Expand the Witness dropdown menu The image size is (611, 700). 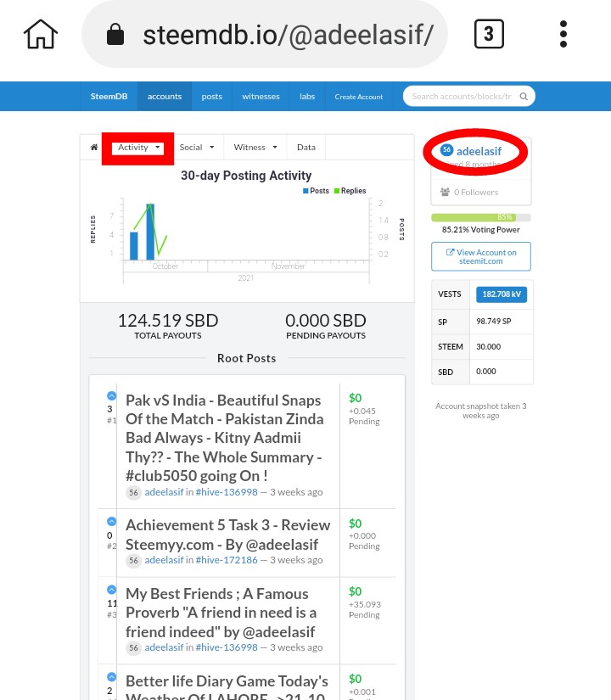click(255, 148)
